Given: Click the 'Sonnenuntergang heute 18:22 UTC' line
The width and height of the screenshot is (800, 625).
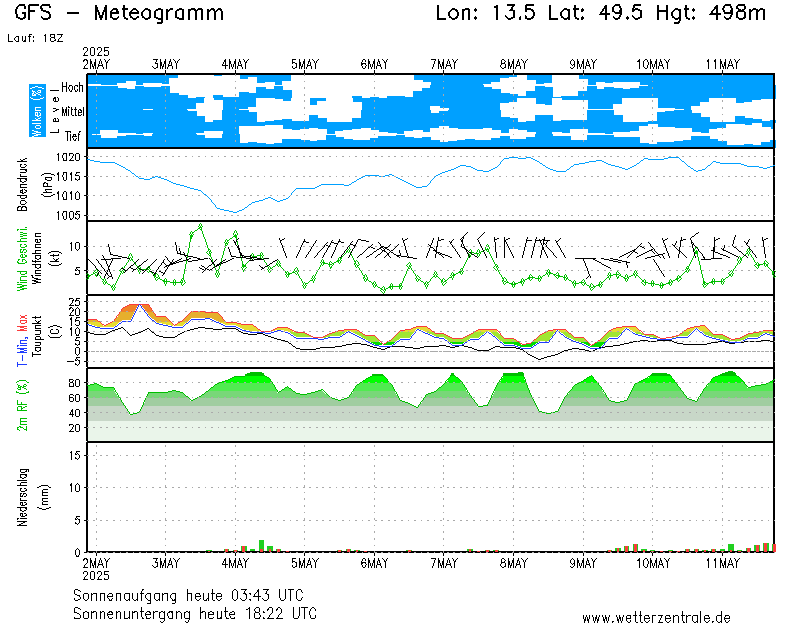Looking at the screenshot, I should [195, 613].
